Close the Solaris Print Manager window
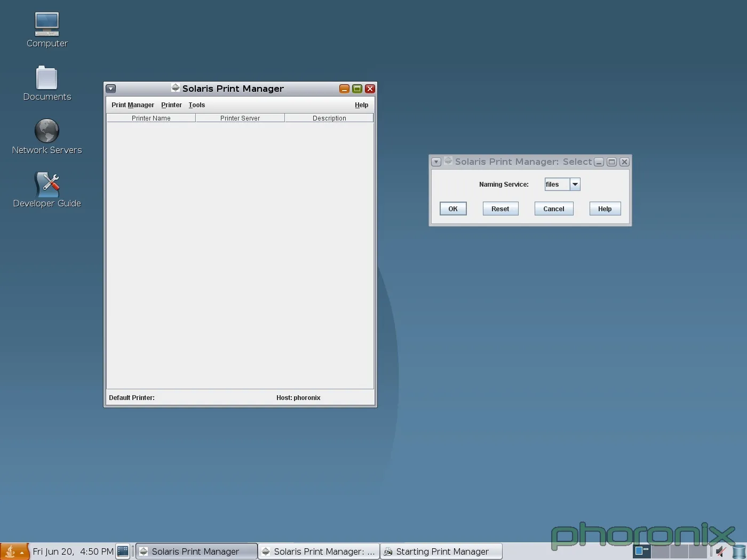The height and width of the screenshot is (560, 747). pyautogui.click(x=370, y=89)
